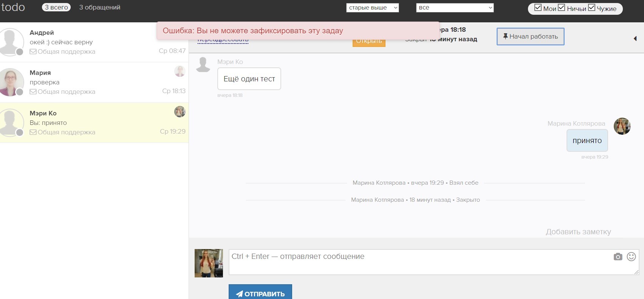This screenshot has height=299, width=644.
Task: Uncheck the Чужие checkbox
Action: (x=591, y=8)
